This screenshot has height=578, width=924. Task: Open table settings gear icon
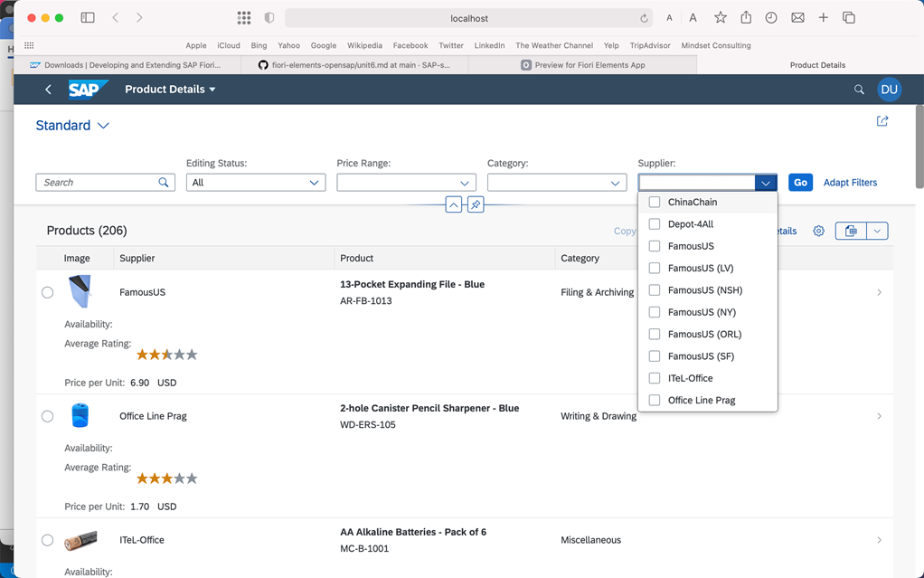(x=818, y=231)
